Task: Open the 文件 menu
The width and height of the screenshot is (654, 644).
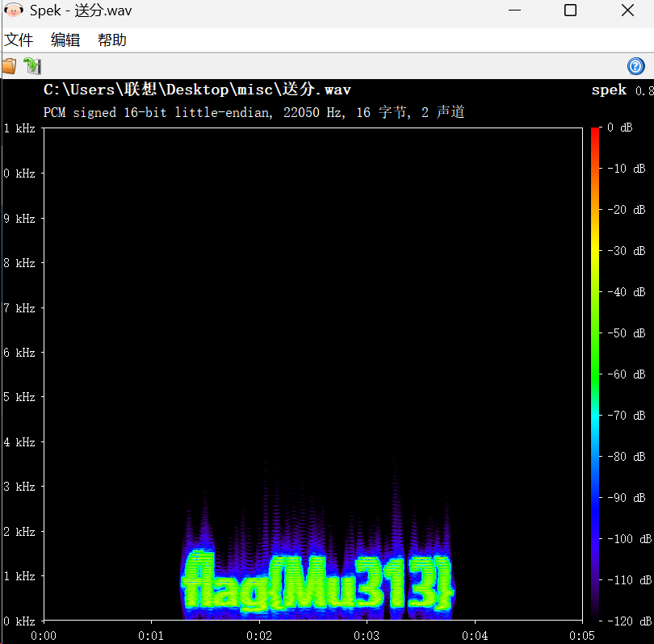Action: (x=19, y=40)
